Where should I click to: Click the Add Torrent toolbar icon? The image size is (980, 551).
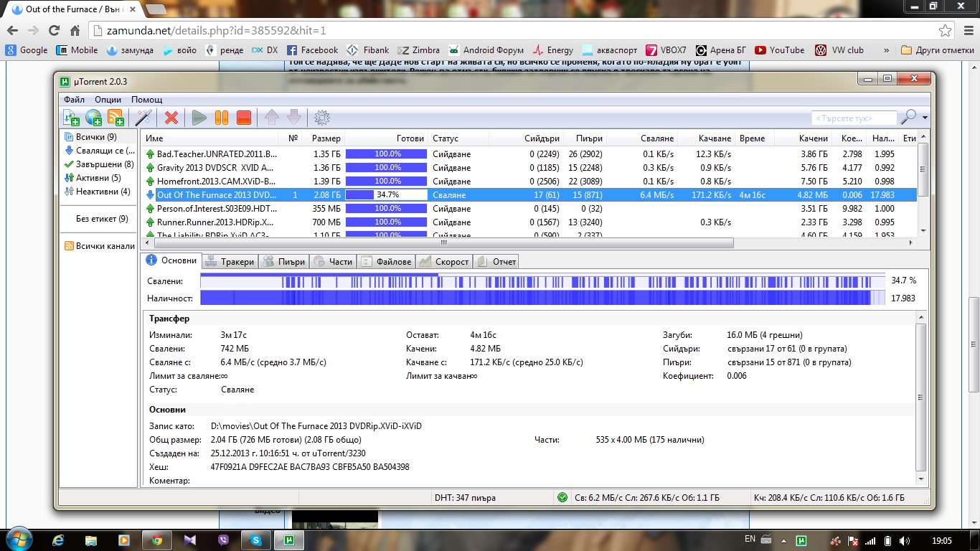[71, 118]
